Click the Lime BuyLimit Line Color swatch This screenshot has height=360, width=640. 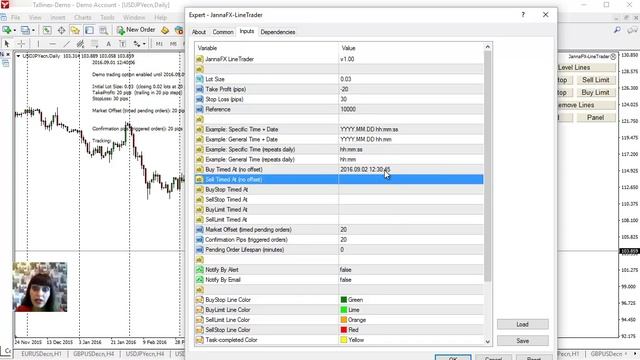click(x=344, y=310)
